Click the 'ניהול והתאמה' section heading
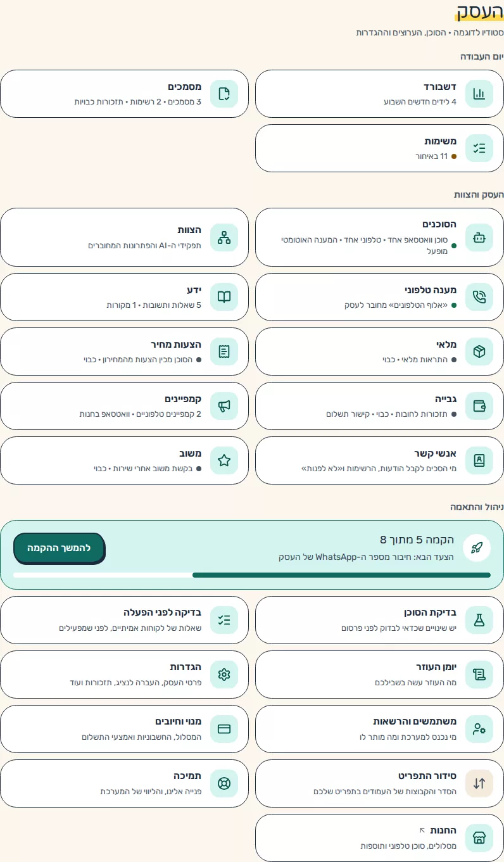The width and height of the screenshot is (504, 862). point(477,507)
